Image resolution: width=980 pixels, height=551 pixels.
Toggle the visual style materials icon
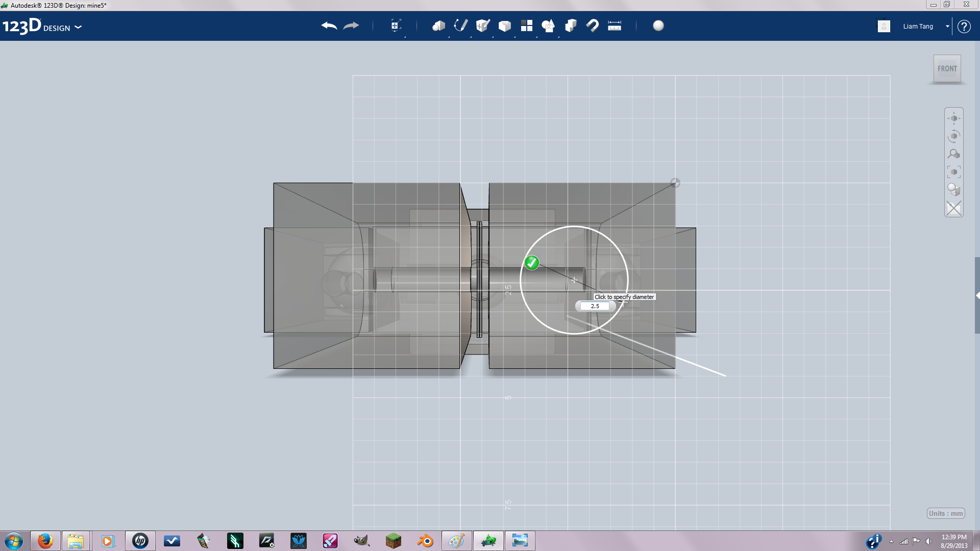954,190
